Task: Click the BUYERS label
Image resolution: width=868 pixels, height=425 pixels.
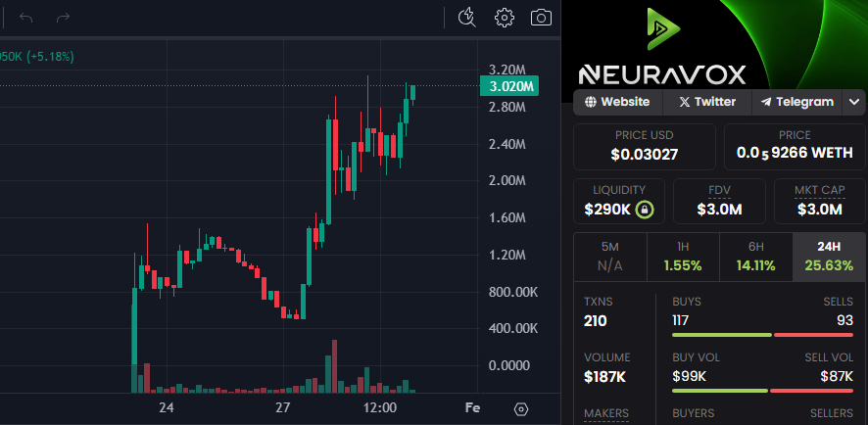Action: point(693,413)
